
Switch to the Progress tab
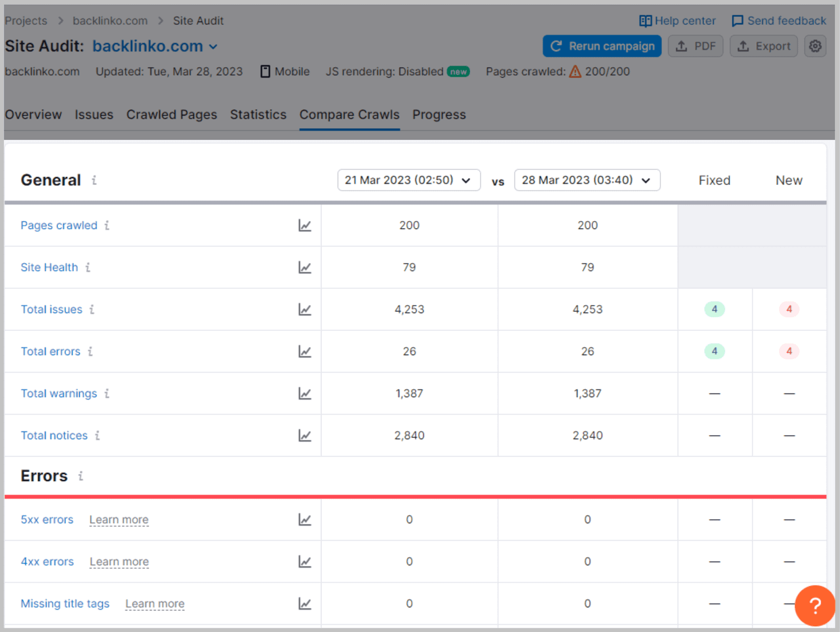(x=439, y=115)
